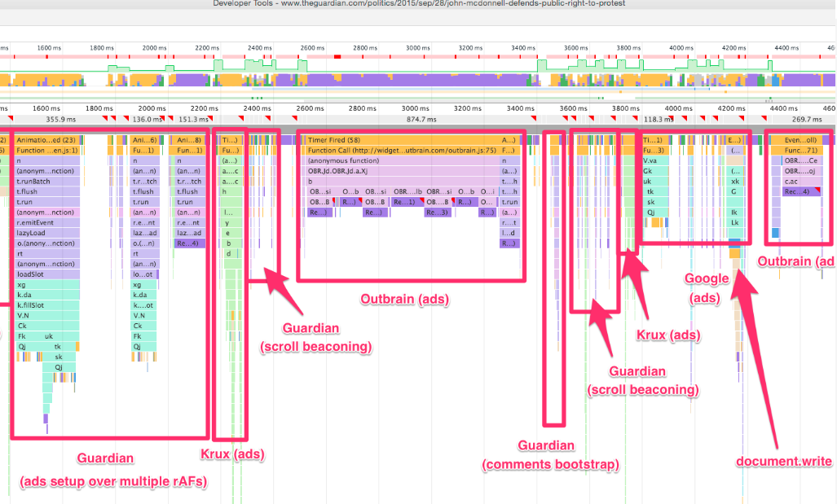Click 2800 ms on the overview ruler
837x504 pixels.
[364, 48]
